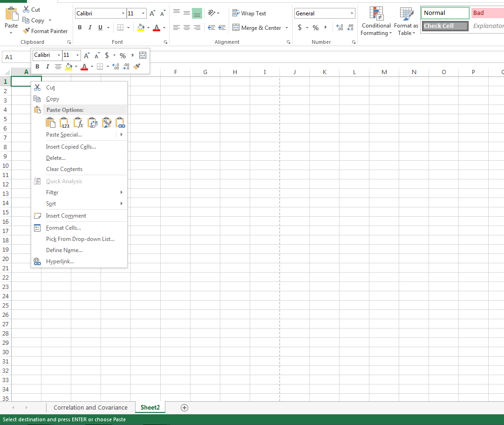Toggle Italic in the ribbon
Image resolution: width=504 pixels, height=425 pixels.
point(90,27)
